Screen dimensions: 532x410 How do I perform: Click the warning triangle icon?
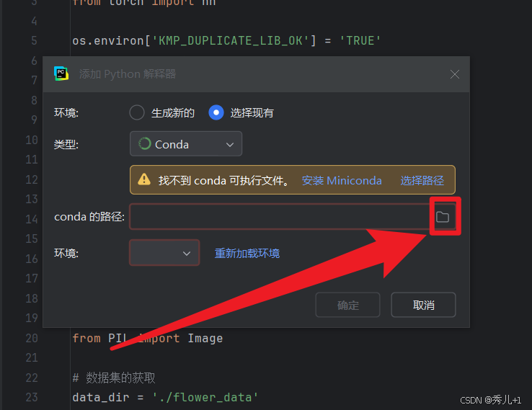point(144,179)
